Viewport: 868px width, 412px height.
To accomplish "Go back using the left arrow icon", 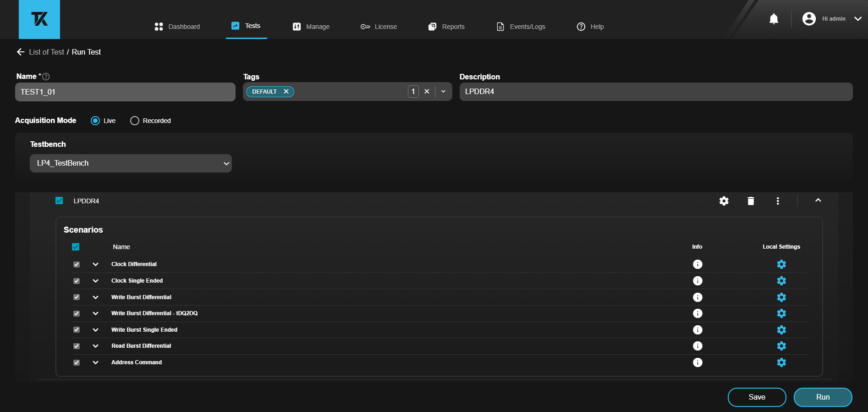I will (x=21, y=52).
